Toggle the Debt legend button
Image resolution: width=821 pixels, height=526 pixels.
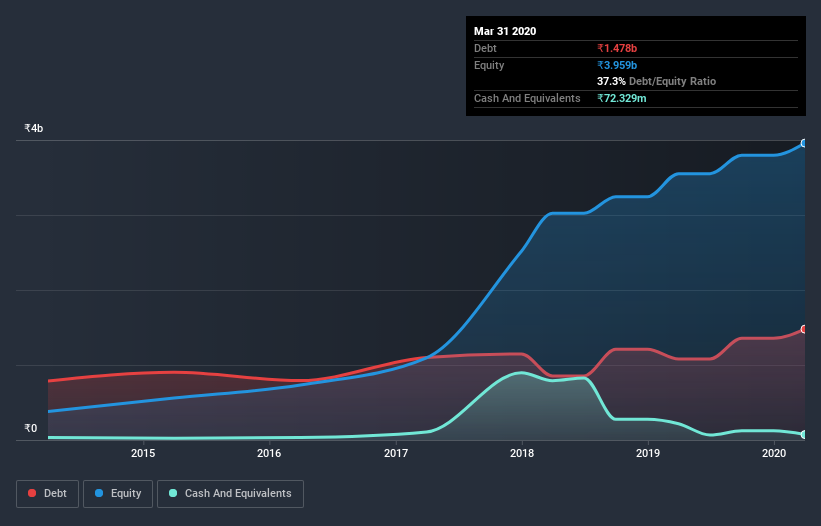47,494
